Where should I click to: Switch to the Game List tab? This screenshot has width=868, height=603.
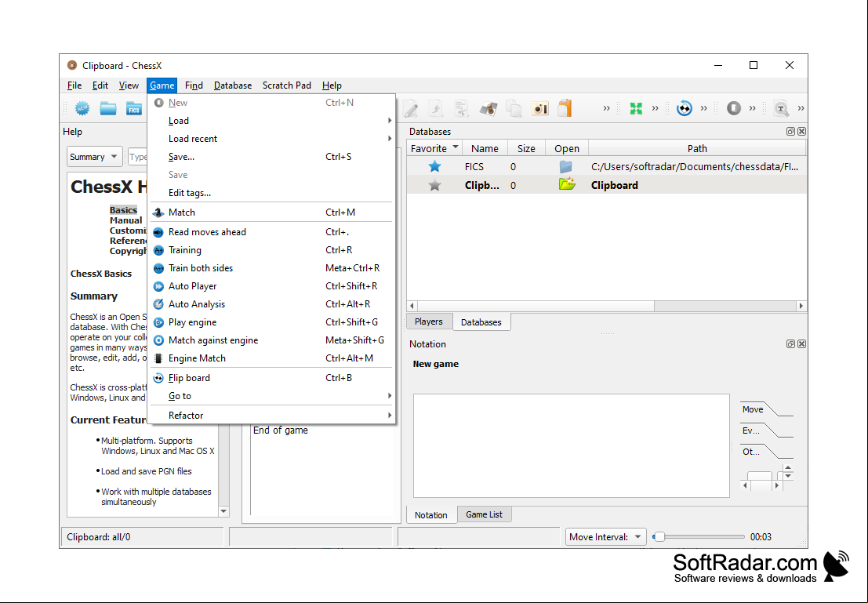484,514
